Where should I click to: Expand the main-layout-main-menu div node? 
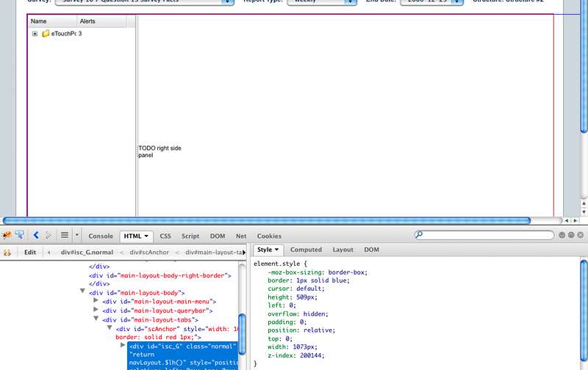click(x=96, y=301)
